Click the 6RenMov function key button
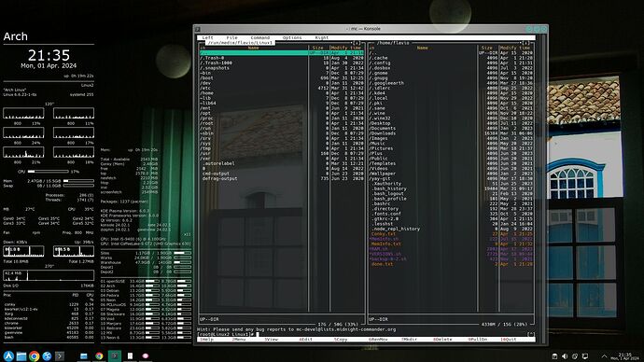644x362 pixels. pos(378,340)
